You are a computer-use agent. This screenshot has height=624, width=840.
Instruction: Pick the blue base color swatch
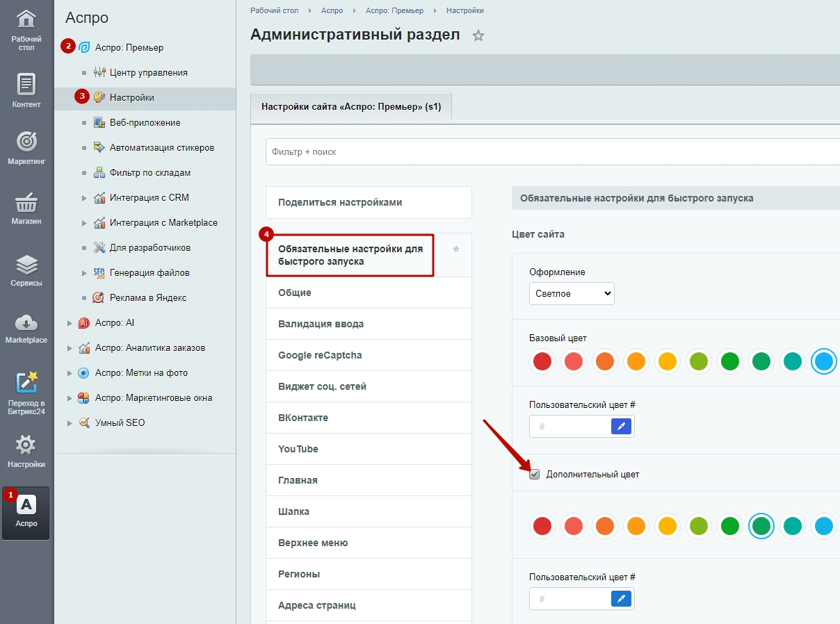[823, 361]
